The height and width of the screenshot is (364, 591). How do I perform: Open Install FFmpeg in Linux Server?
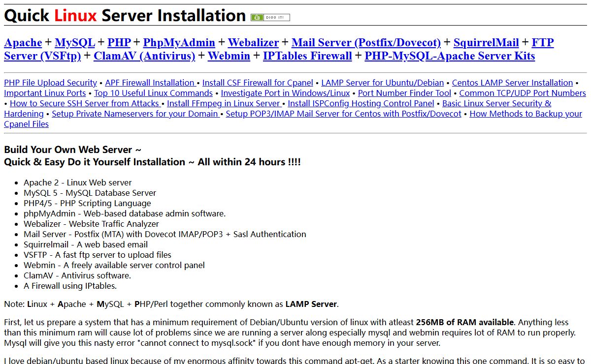pos(223,103)
